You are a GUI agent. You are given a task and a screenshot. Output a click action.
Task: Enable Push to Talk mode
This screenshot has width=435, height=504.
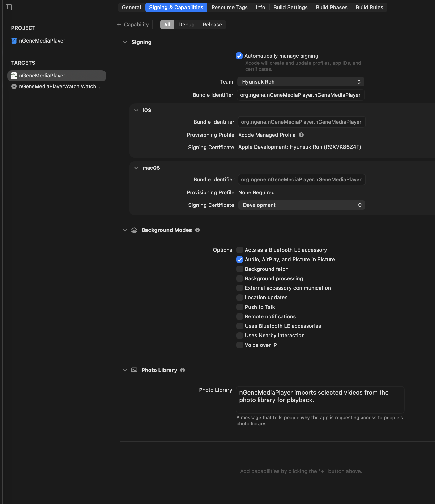(240, 307)
